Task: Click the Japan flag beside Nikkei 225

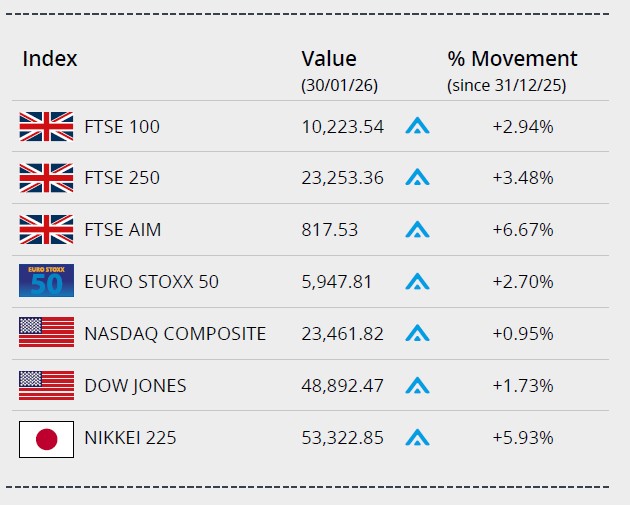Action: [46, 438]
